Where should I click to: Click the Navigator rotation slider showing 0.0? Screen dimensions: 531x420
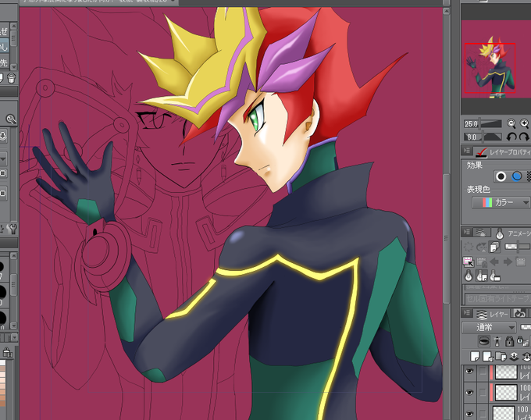pos(483,137)
